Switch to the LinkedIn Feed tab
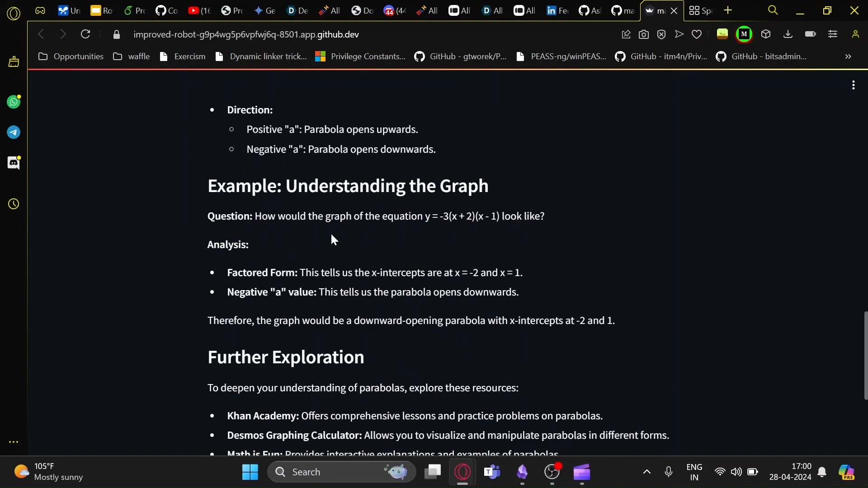This screenshot has width=868, height=488. click(557, 10)
